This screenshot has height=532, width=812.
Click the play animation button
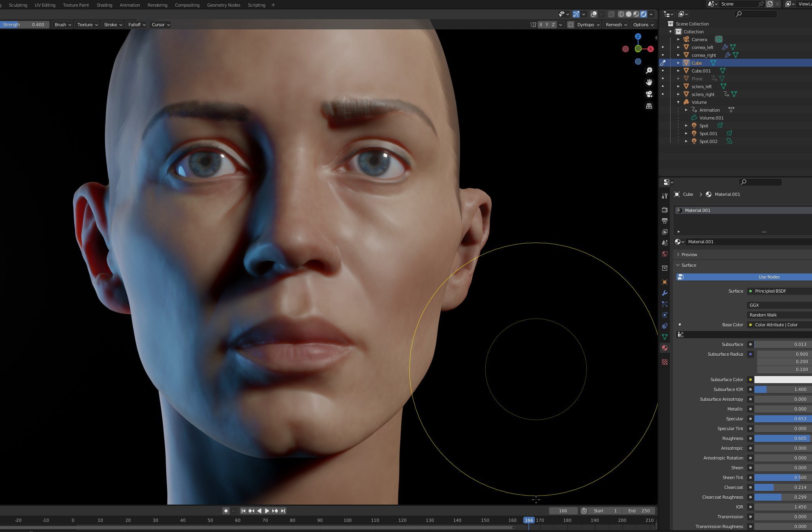[x=267, y=511]
